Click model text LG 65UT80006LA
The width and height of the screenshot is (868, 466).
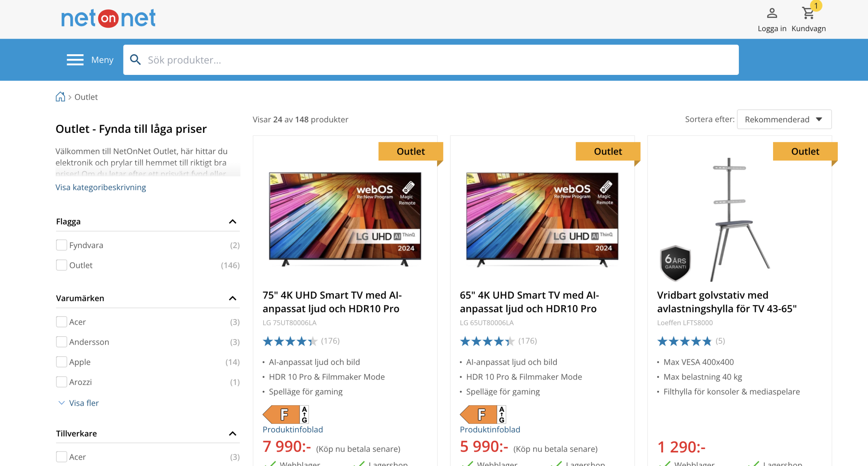[487, 323]
